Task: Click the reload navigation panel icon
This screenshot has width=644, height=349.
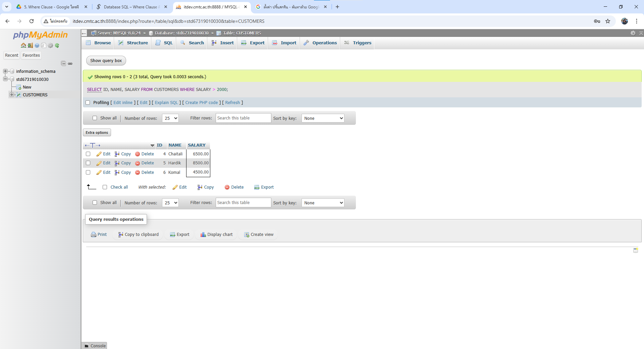Action: (57, 45)
